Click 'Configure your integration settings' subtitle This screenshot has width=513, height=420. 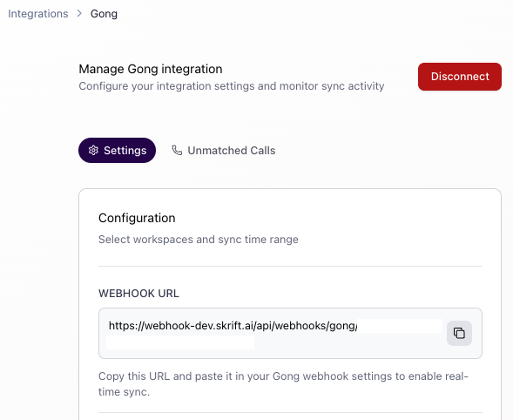pos(232,86)
